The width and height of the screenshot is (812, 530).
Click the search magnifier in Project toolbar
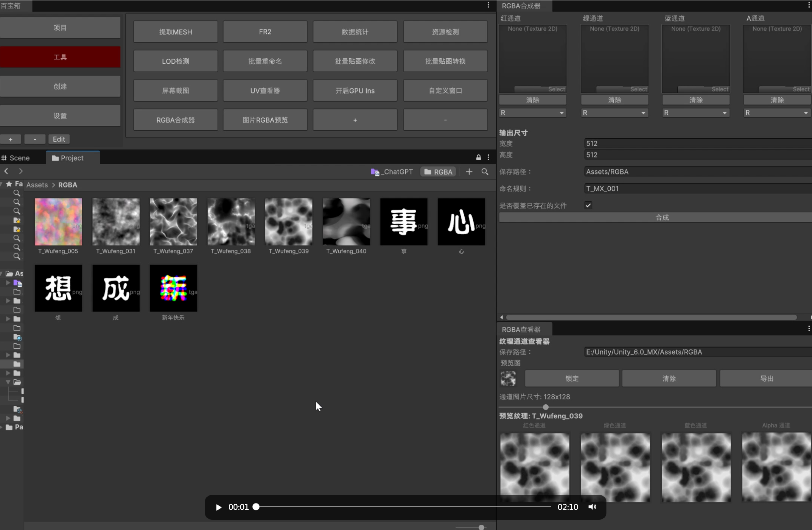[485, 172]
